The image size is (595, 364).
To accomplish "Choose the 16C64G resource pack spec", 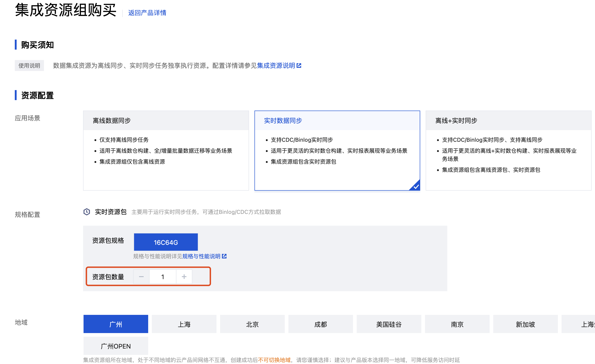I will [x=166, y=242].
